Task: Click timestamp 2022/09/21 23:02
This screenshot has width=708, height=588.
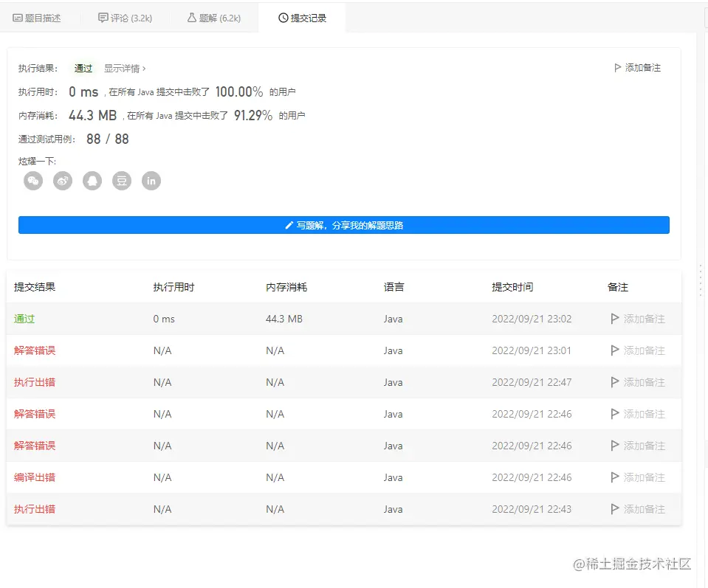Action: [x=532, y=319]
